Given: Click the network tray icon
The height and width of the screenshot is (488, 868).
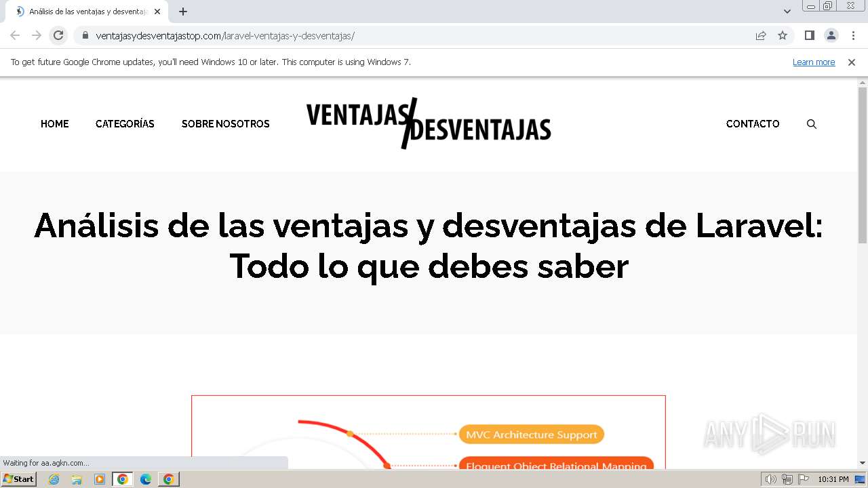Looking at the screenshot, I should click(x=787, y=479).
